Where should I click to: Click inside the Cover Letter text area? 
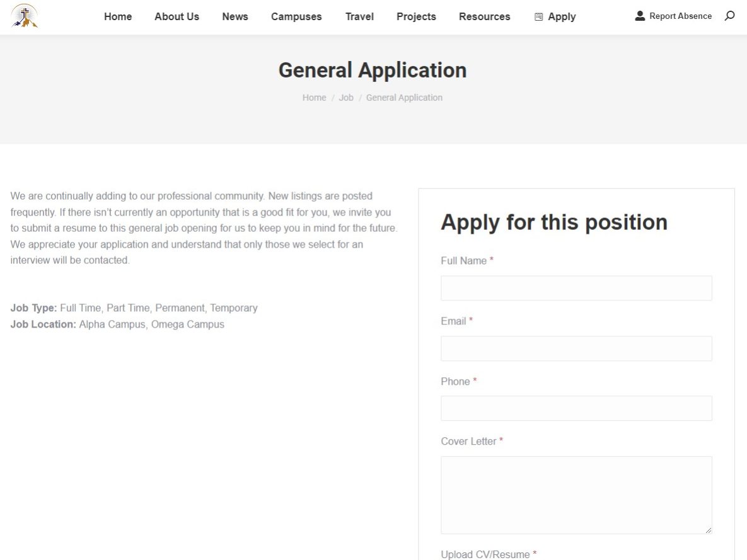576,495
